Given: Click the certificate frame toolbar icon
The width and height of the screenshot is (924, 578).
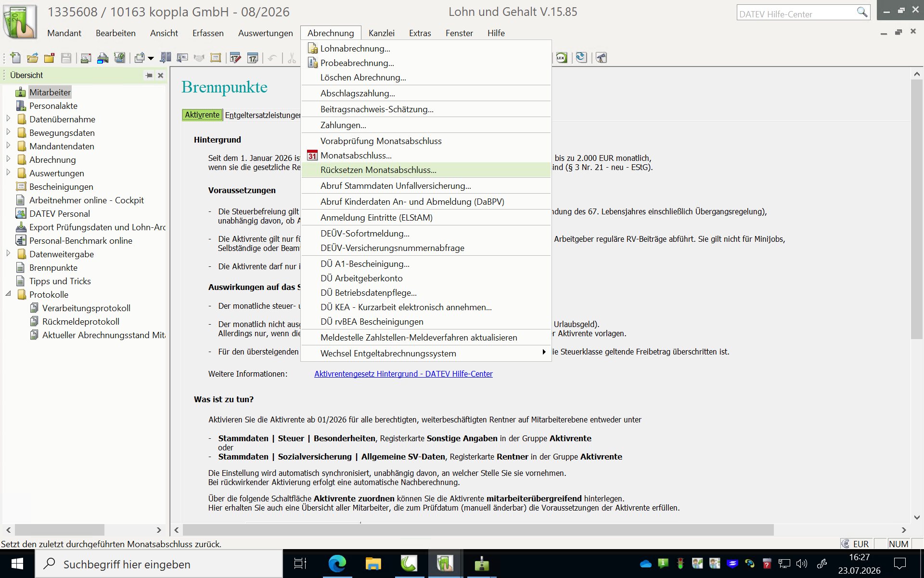Looking at the screenshot, I should 216,58.
